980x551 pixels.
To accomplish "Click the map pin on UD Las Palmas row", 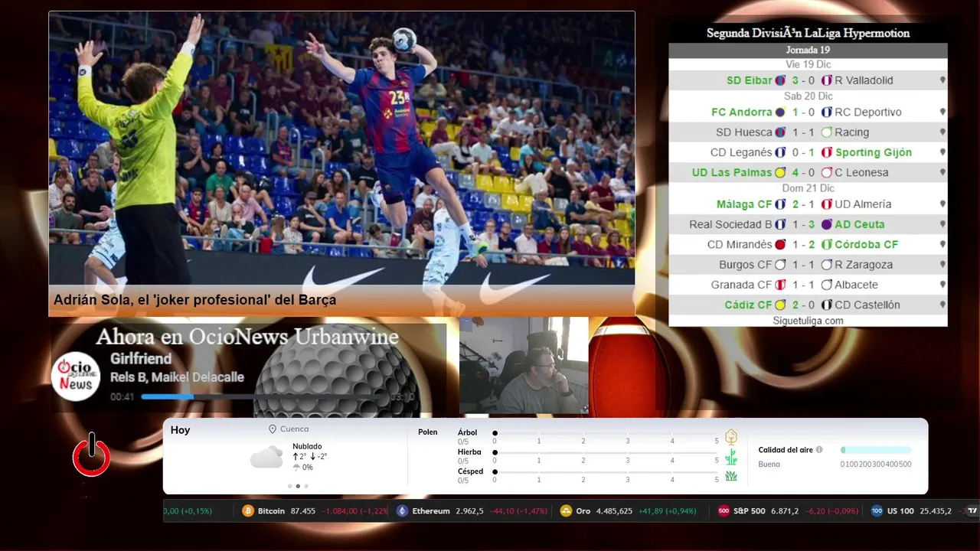I will (942, 172).
